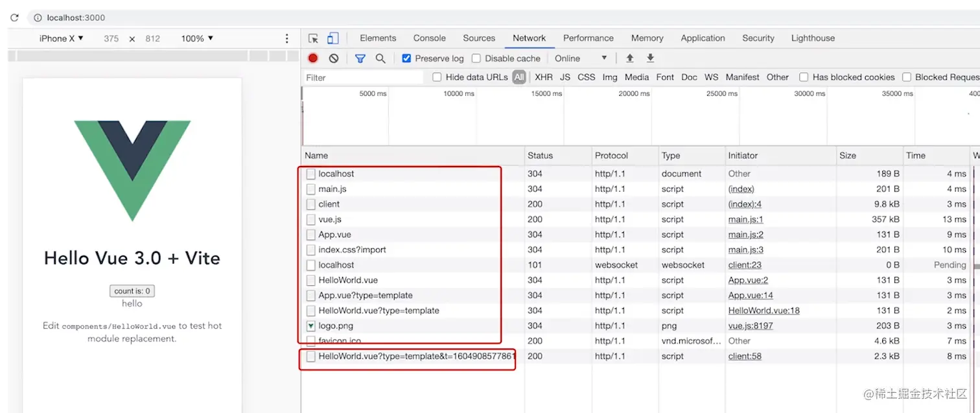Filter requests by CSS

click(x=587, y=77)
